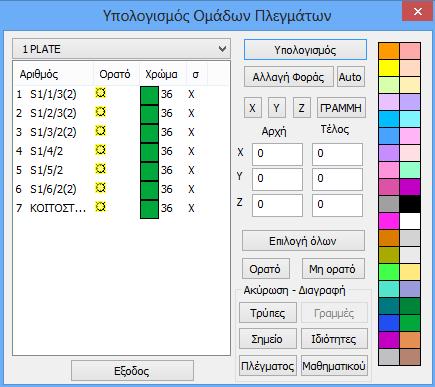Select list row 5 S1/5/2

[121, 170]
